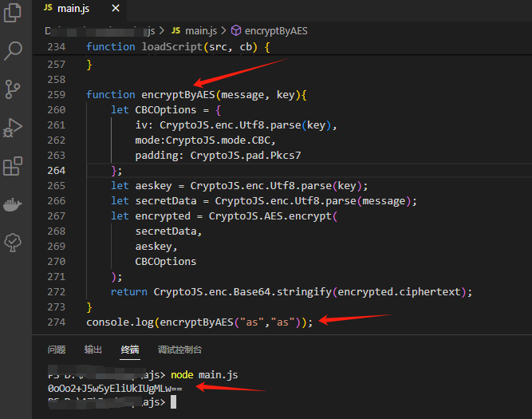Image resolution: width=532 pixels, height=419 pixels.
Task: Open the tree-with-checkmark view in activity bar
Action: 13,243
